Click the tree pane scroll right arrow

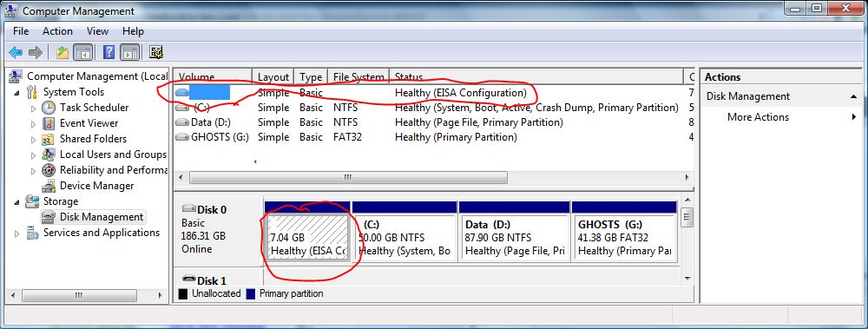pyautogui.click(x=161, y=295)
